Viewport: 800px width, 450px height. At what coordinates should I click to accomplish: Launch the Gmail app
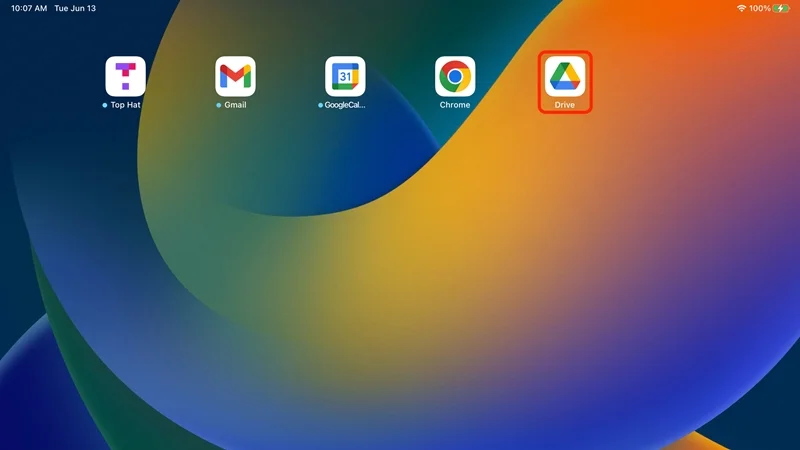pyautogui.click(x=235, y=77)
